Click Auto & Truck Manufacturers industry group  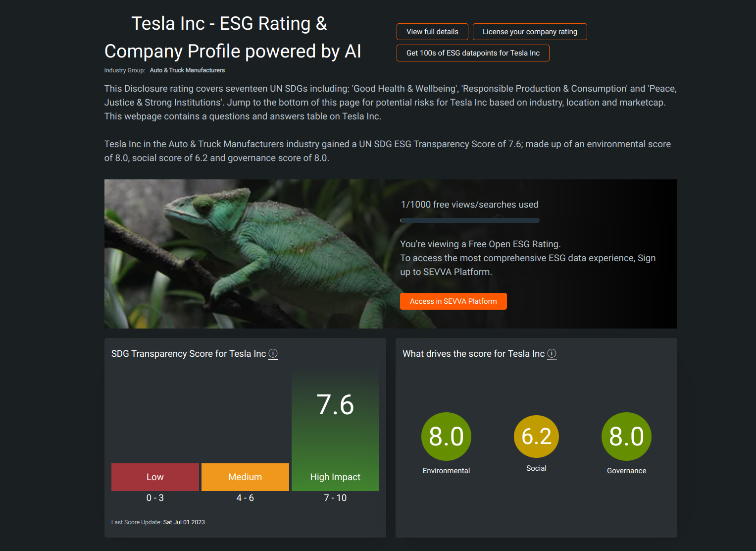[x=187, y=70]
